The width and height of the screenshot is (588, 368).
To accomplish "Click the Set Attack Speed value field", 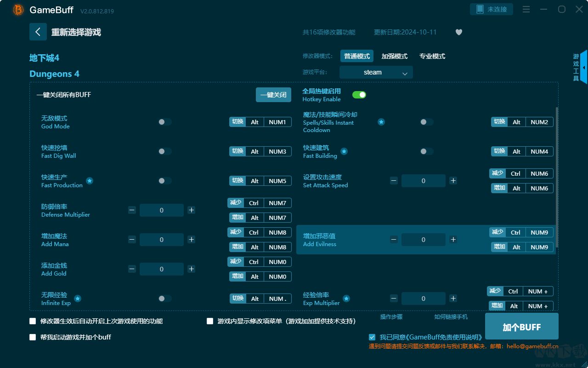I will tap(424, 181).
